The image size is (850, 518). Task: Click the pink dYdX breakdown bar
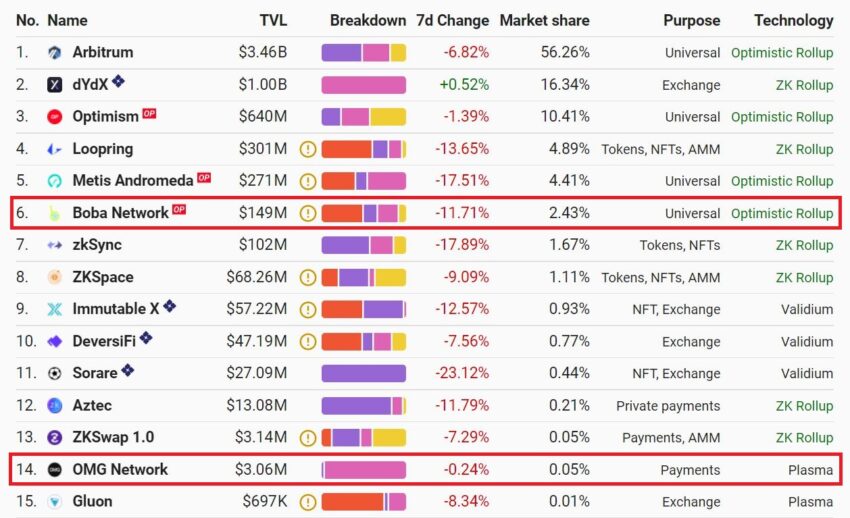pos(363,85)
